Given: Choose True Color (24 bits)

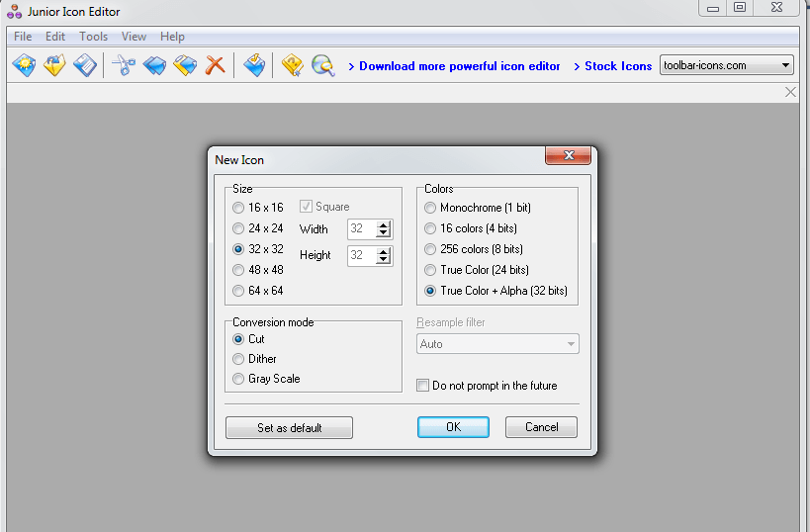Looking at the screenshot, I should tap(477, 270).
